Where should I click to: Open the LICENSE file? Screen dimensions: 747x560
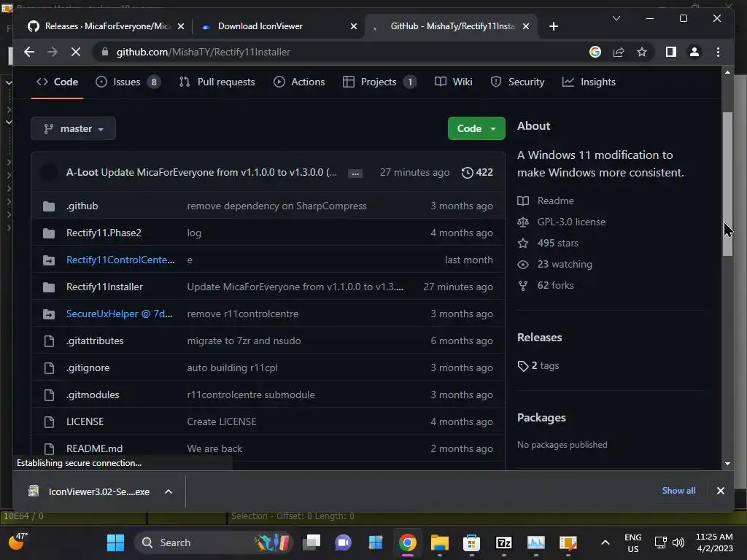85,421
